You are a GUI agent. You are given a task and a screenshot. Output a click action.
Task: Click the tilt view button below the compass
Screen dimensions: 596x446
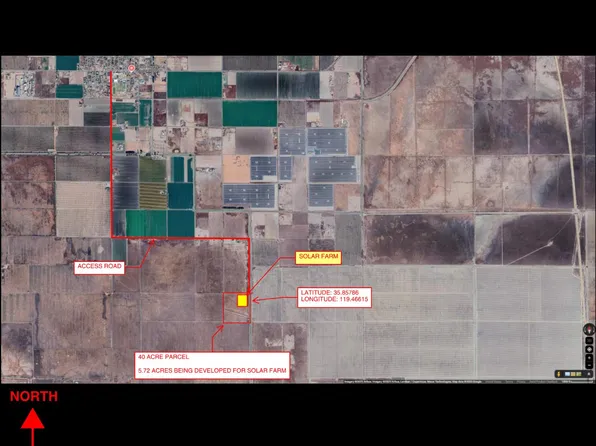[589, 341]
